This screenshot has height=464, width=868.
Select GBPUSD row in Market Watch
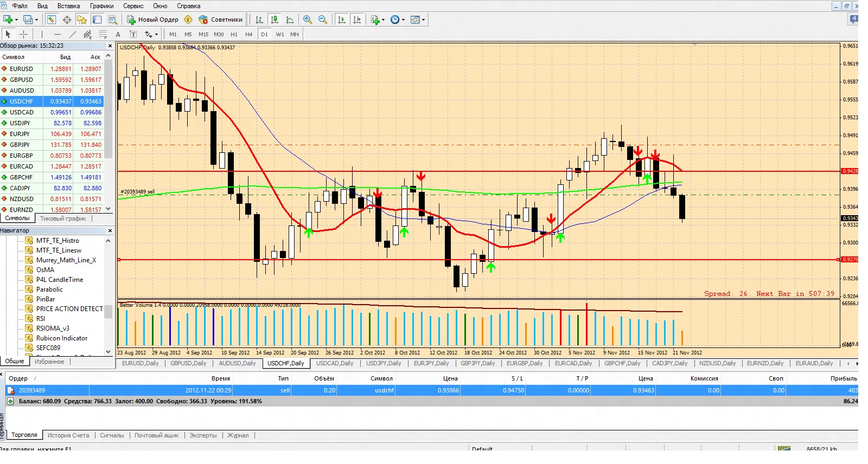click(52, 80)
